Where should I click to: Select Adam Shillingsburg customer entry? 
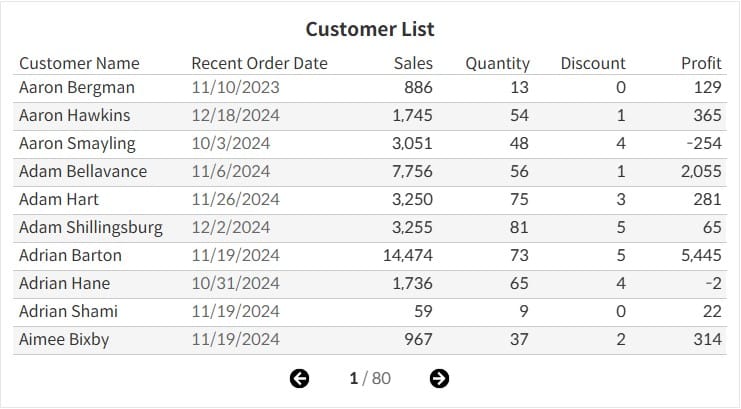pyautogui.click(x=90, y=227)
